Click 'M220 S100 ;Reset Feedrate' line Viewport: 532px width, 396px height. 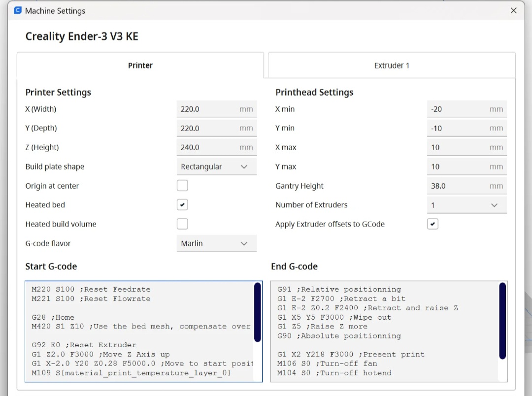pyautogui.click(x=91, y=290)
